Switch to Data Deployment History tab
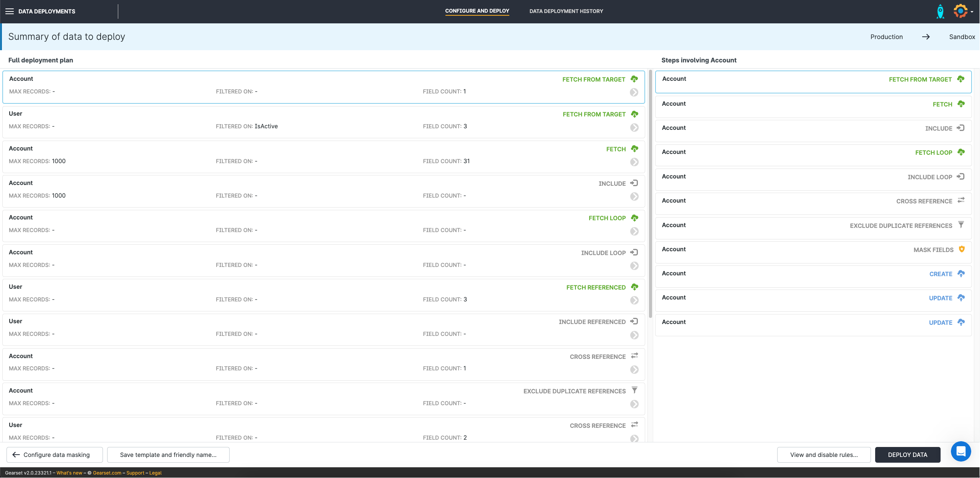980x478 pixels. tap(566, 11)
